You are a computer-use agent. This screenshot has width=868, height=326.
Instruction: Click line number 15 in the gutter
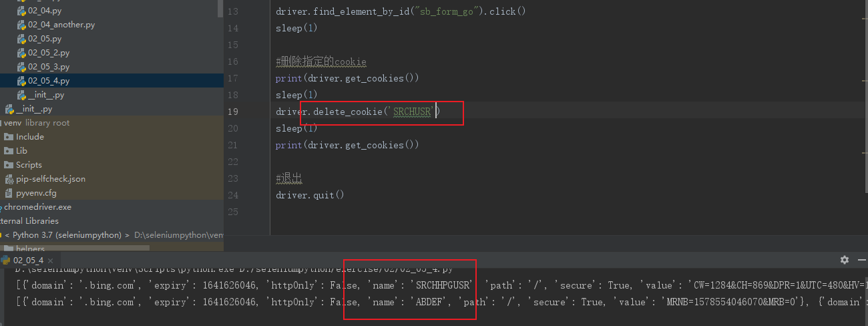232,45
